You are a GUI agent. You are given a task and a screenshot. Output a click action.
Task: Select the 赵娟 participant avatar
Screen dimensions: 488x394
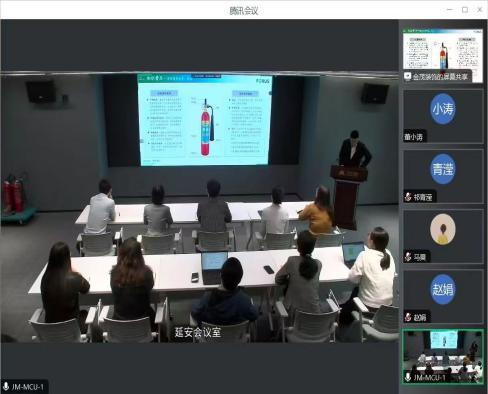(443, 289)
